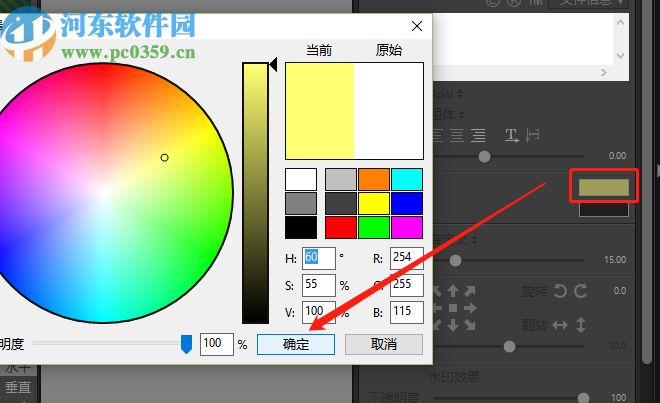Align watermark text to center

pyautogui.click(x=457, y=136)
